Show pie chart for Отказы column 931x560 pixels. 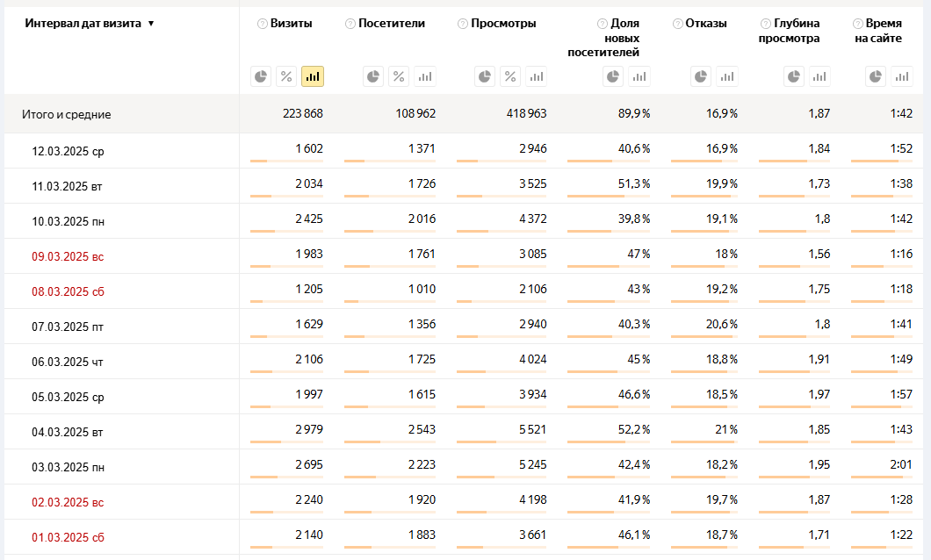[701, 77]
